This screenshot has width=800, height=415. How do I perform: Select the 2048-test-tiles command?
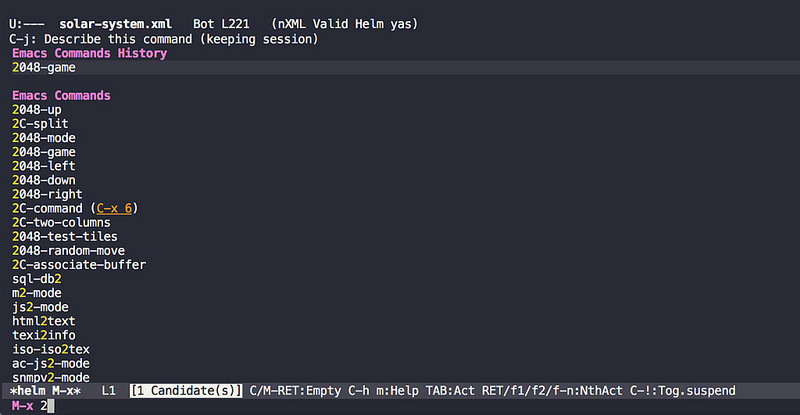(65, 236)
